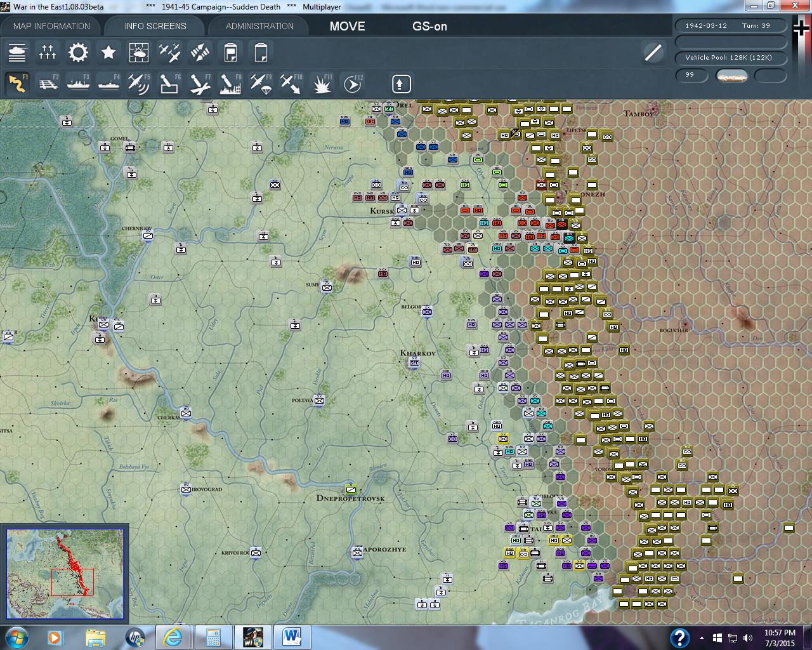Click the minimap overview thumbnail
The width and height of the screenshot is (812, 650).
tap(65, 573)
